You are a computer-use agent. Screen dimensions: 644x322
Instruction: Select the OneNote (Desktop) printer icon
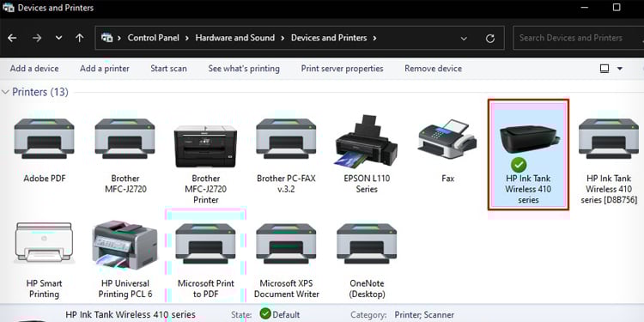coord(367,243)
